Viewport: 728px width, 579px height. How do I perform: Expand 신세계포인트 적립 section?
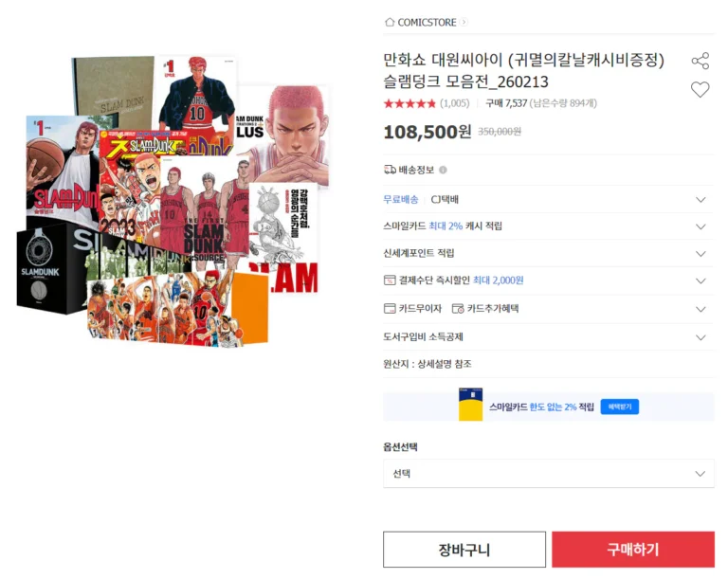548,253
